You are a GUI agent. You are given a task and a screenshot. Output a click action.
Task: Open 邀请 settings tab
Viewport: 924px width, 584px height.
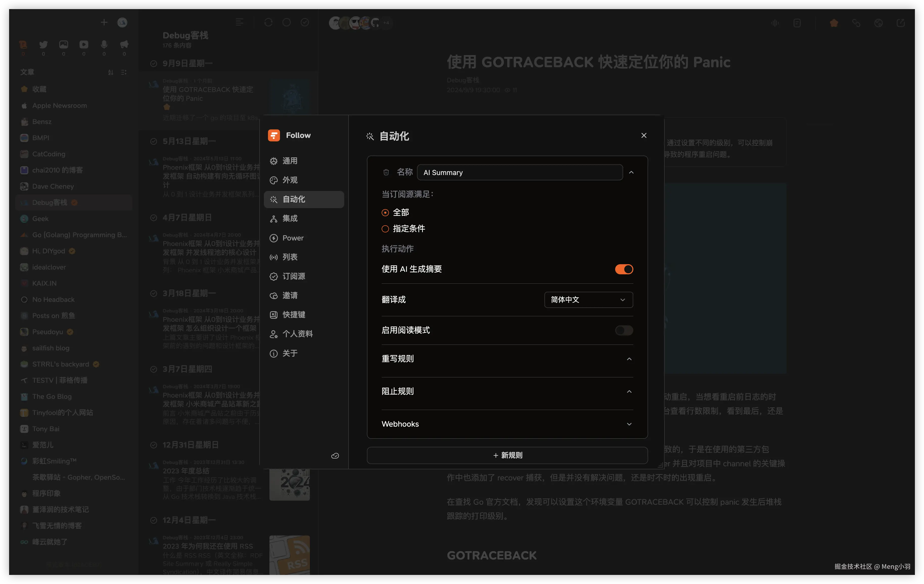coord(304,296)
